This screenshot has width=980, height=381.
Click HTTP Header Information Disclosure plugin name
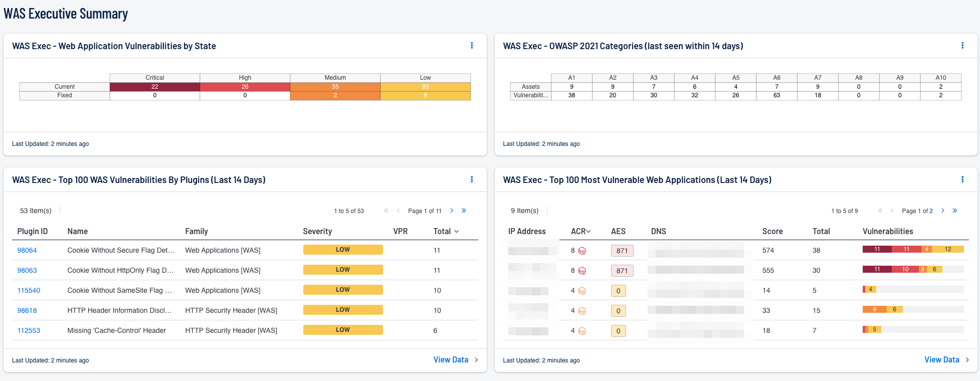120,310
